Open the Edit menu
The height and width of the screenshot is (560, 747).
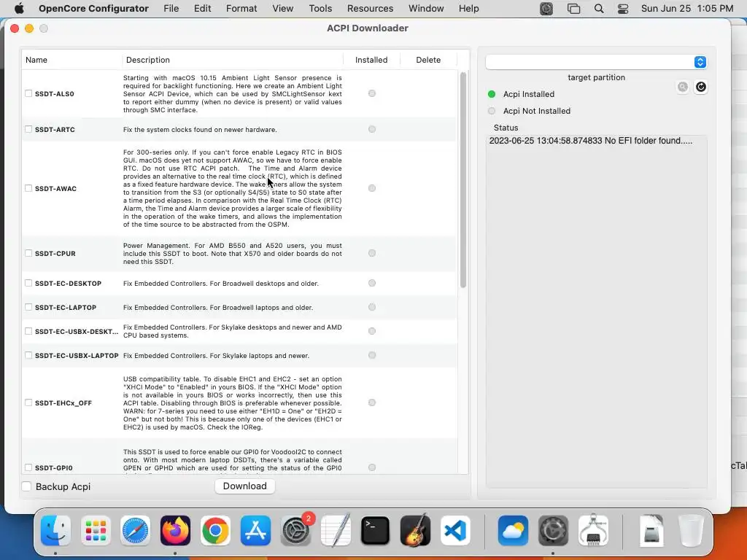click(x=203, y=9)
